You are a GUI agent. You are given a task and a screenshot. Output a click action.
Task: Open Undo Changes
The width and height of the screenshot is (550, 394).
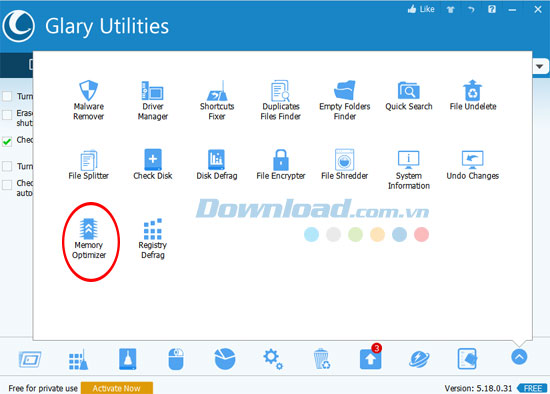(x=472, y=165)
